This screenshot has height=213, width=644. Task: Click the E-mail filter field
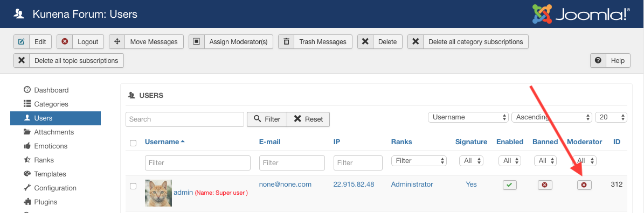(292, 162)
